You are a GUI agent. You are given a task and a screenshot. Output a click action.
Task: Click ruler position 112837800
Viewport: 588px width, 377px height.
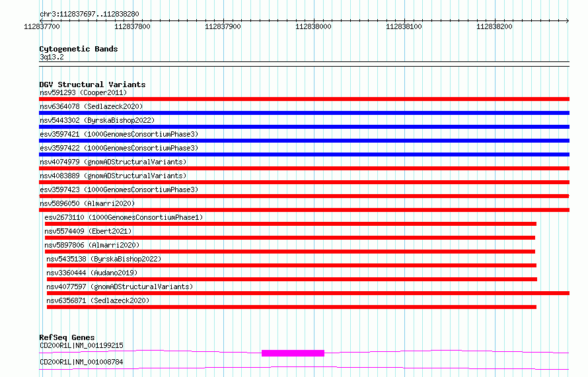[132, 26]
